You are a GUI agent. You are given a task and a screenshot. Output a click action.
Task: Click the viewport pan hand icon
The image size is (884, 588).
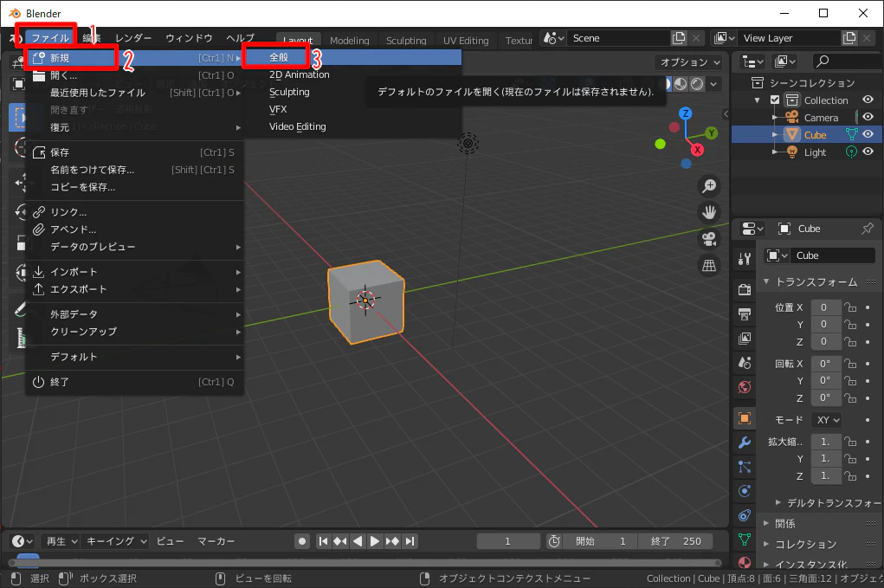pos(709,212)
